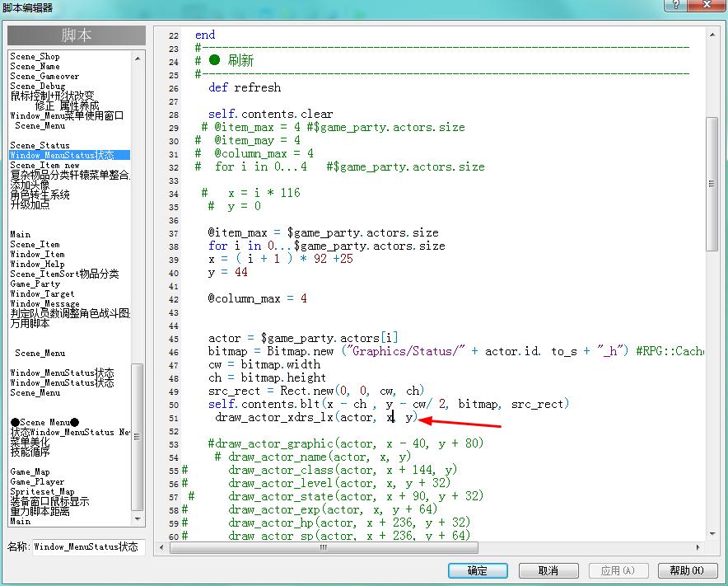
Task: Click the code editor horizontal scroll left arrow
Action: (x=161, y=547)
